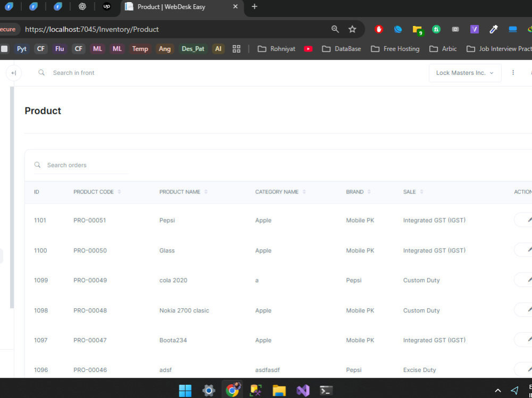The image size is (532, 398).
Task: Sort table by Category Name arrows
Action: point(304,192)
